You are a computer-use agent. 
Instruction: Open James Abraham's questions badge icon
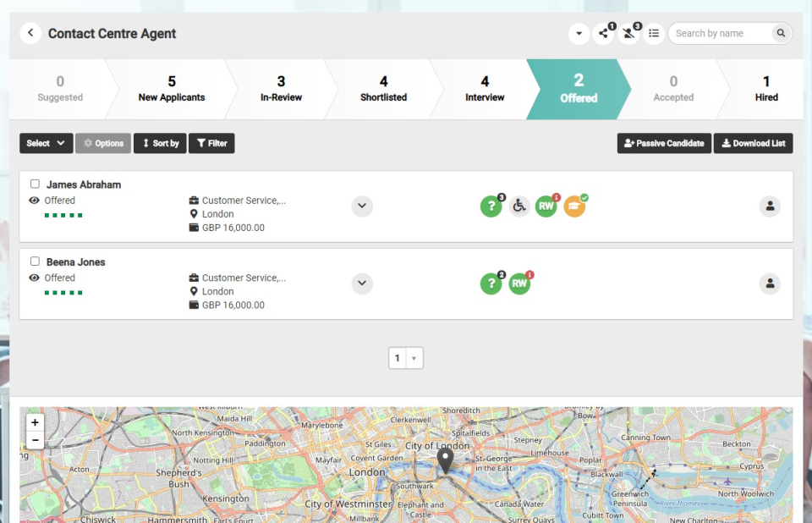[491, 206]
